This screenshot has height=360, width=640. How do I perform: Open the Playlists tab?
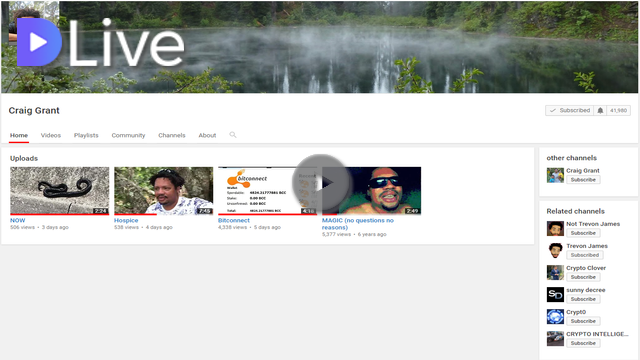point(86,135)
